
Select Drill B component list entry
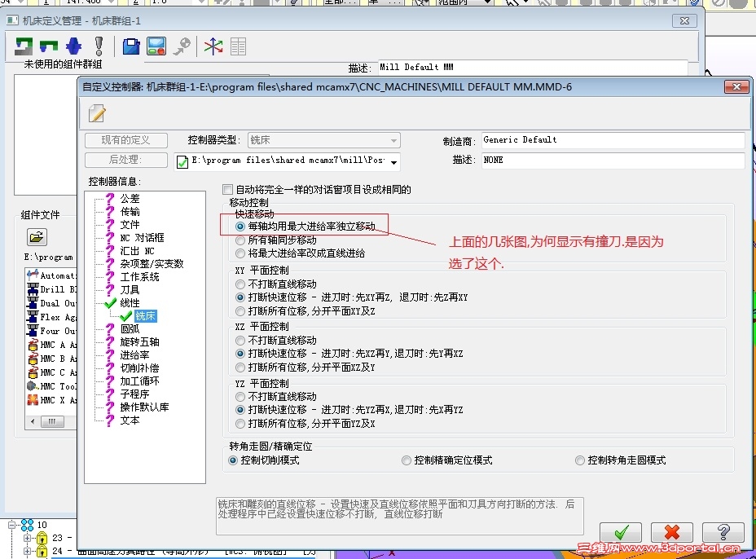(x=51, y=289)
